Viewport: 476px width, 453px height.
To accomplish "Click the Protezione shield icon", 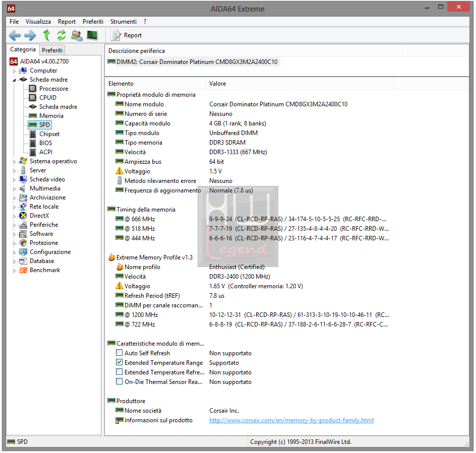I will click(x=23, y=243).
